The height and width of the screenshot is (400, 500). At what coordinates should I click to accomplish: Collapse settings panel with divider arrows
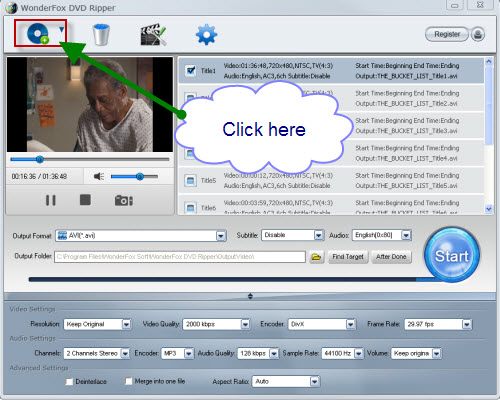click(x=250, y=296)
